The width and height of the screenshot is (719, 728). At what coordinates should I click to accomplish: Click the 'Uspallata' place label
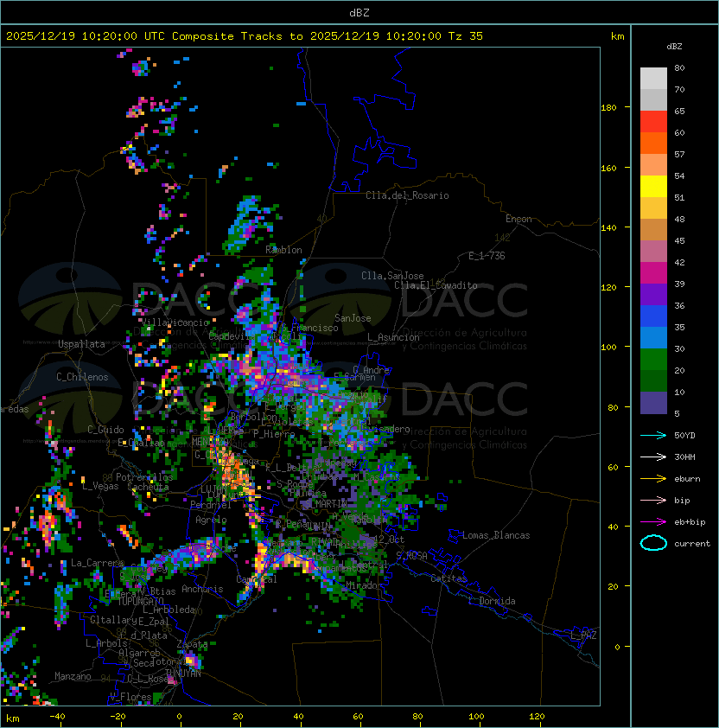[x=81, y=344]
